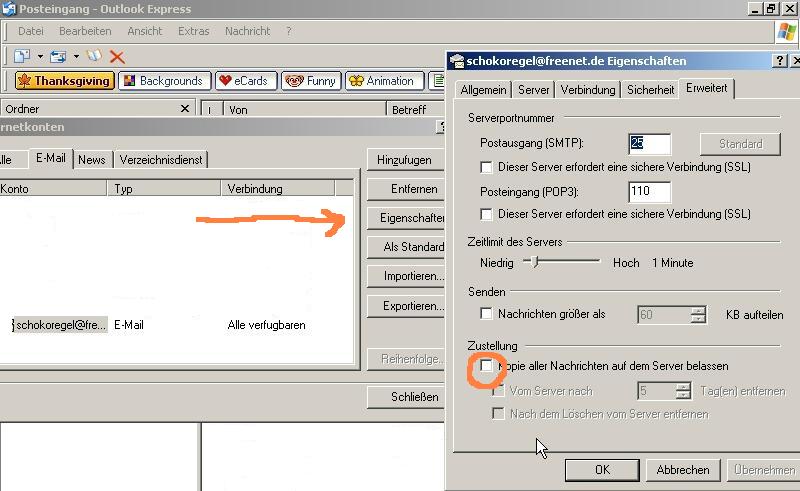Open the new message dropdown arrow
This screenshot has width=800, height=491.
pyautogui.click(x=40, y=56)
